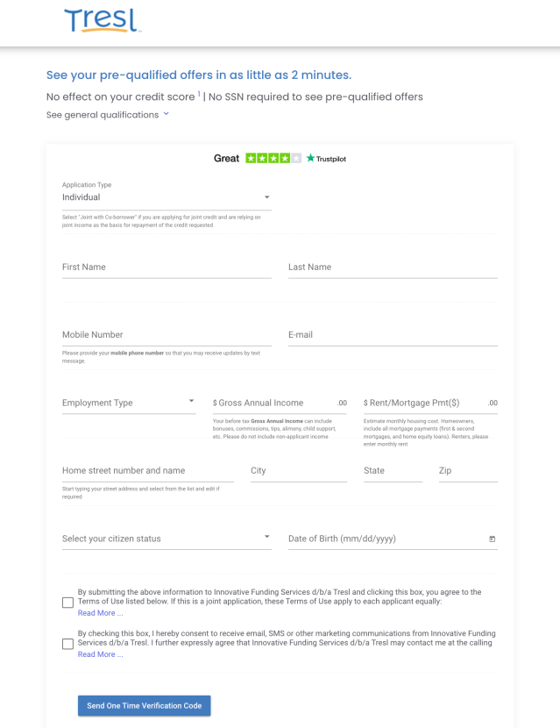The image size is (560, 728).
Task: Check the Terms of Use agreement checkbox
Action: point(66,602)
